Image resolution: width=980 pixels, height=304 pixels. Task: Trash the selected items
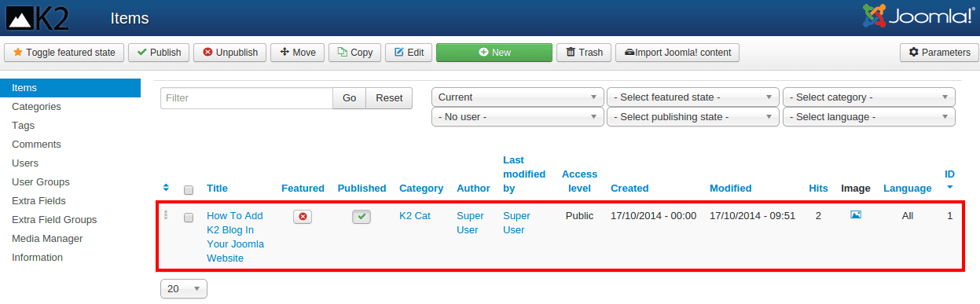pyautogui.click(x=584, y=53)
